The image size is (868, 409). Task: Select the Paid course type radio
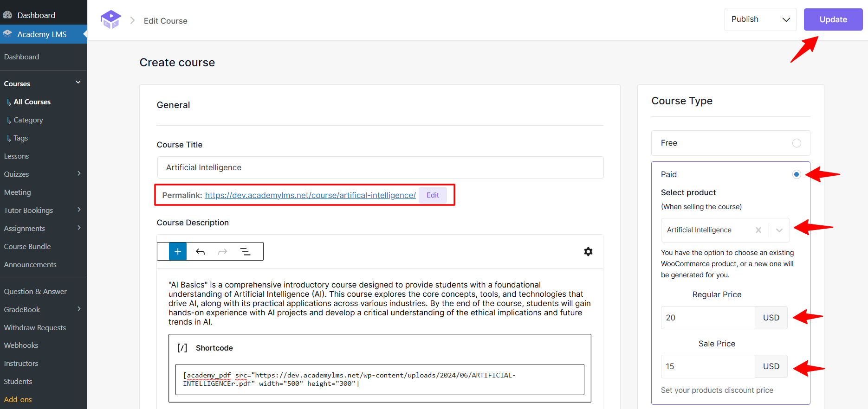coord(797,174)
